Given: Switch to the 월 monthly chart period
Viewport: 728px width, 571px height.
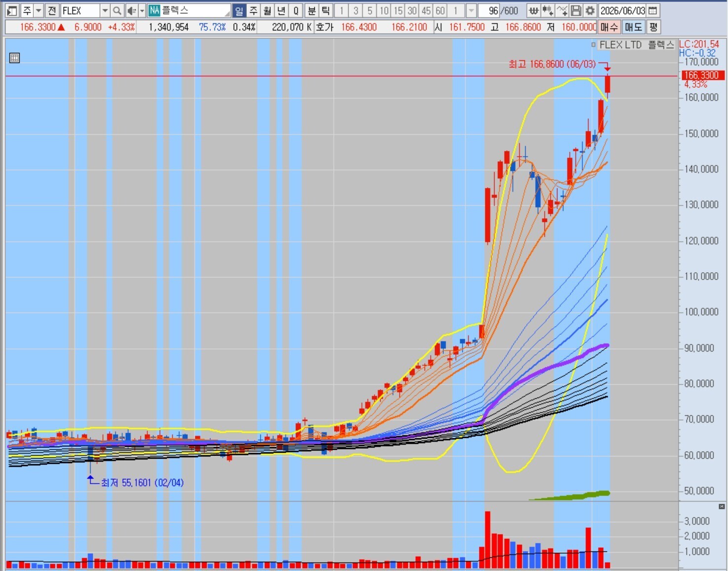Looking at the screenshot, I should point(267,10).
